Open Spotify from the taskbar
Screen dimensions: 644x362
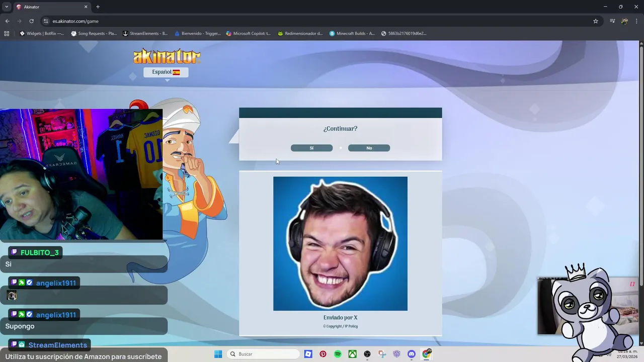click(x=338, y=354)
